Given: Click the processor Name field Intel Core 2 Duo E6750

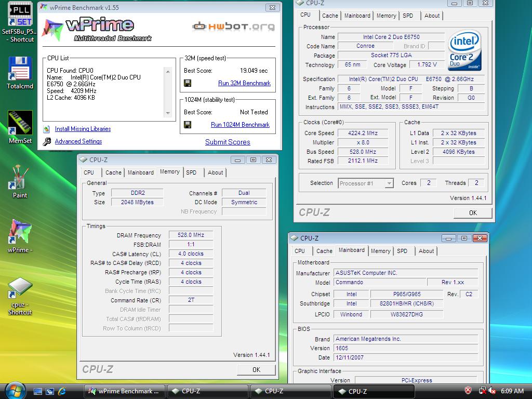Looking at the screenshot, I should (391, 37).
